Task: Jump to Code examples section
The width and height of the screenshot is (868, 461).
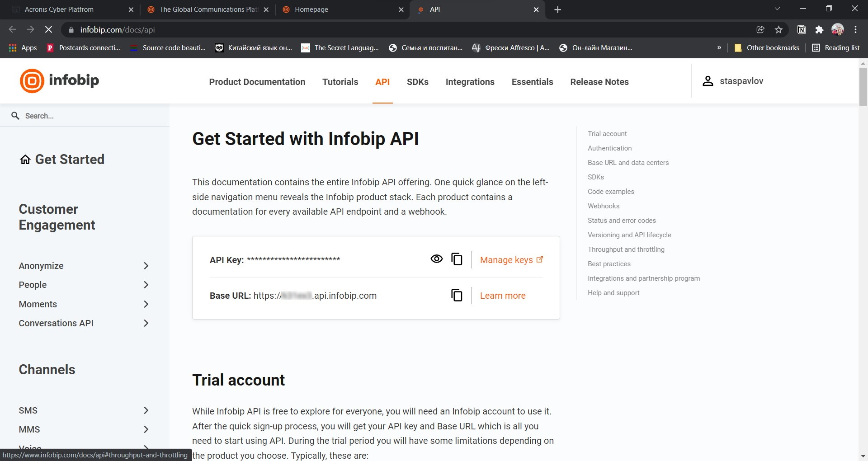Action: pos(611,192)
